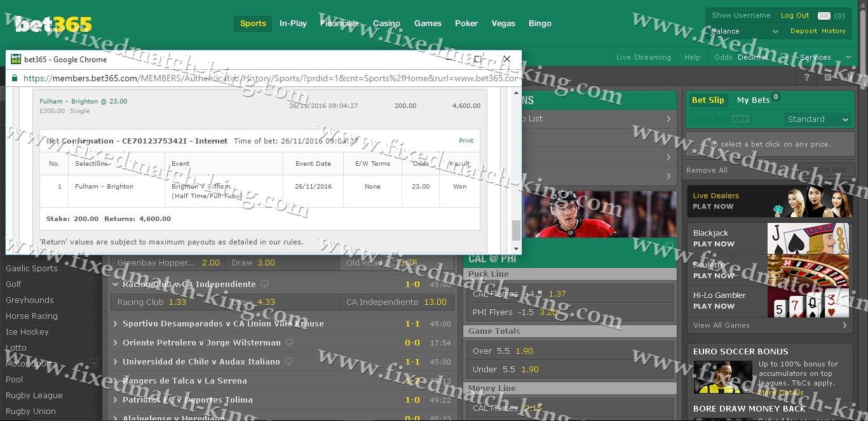868x421 pixels.
Task: Expand Universidad de Chile v Audax Italiano
Action: 116,362
